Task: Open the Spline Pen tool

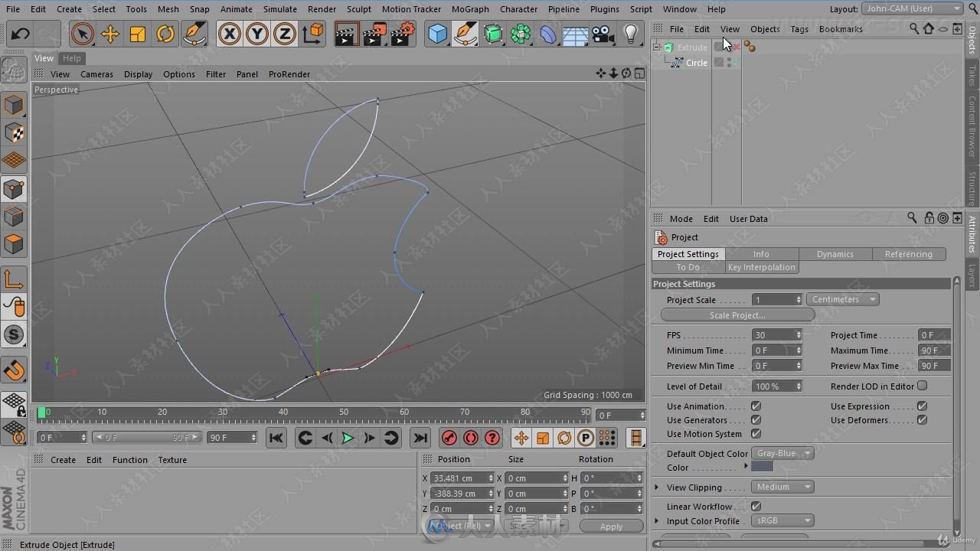Action: click(x=465, y=34)
